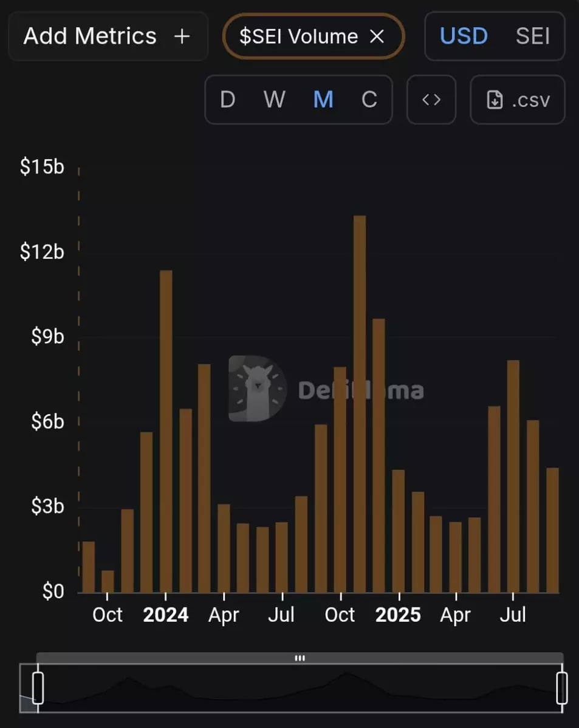Select the cumulative (C) interval
This screenshot has height=728, width=579.
click(369, 100)
